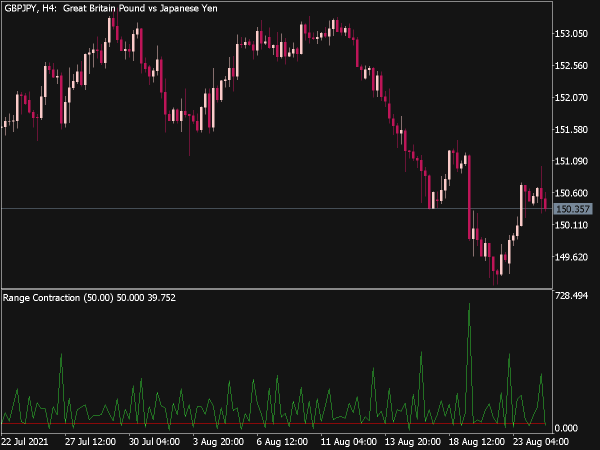
Task: Select the 151.090 price axis label
Action: (571, 161)
